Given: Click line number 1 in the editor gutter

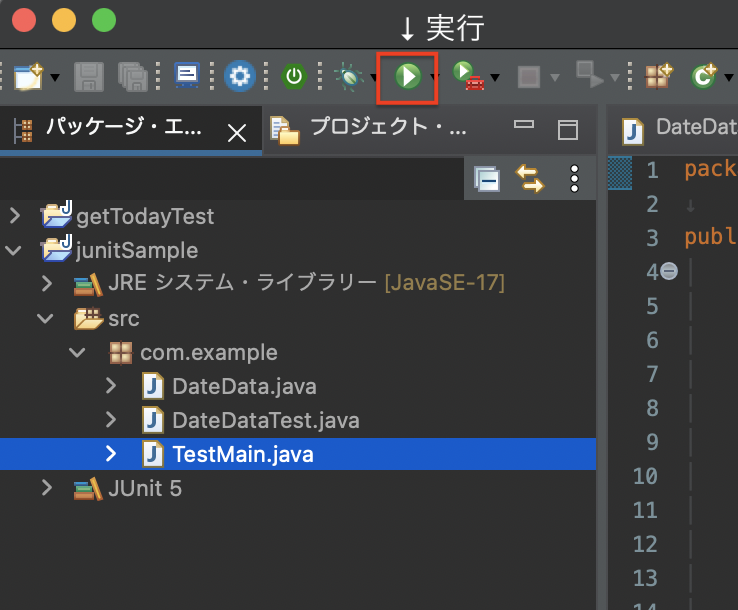Looking at the screenshot, I should 652,169.
